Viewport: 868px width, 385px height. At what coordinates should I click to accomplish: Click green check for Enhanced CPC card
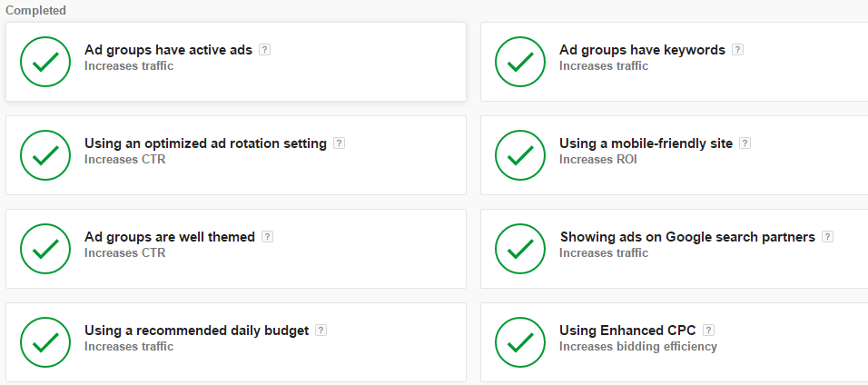click(x=520, y=342)
